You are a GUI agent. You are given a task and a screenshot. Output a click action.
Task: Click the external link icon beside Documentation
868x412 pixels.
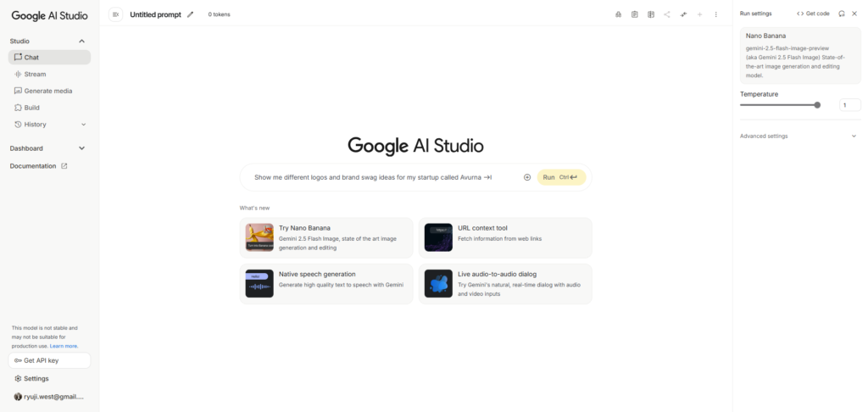(64, 165)
